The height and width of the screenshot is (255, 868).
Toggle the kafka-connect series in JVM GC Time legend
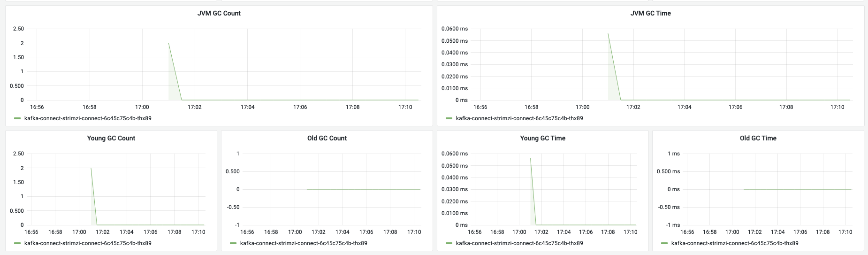coord(519,118)
